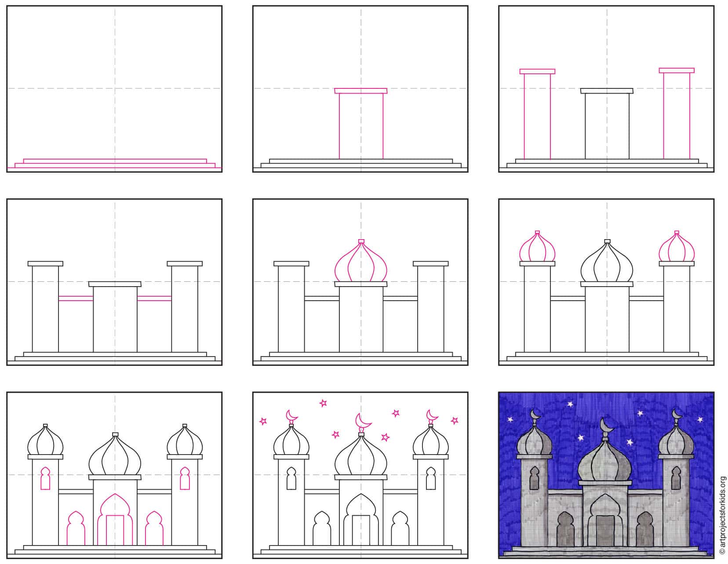Pick the panel with pink arched windows and doors

(114, 475)
